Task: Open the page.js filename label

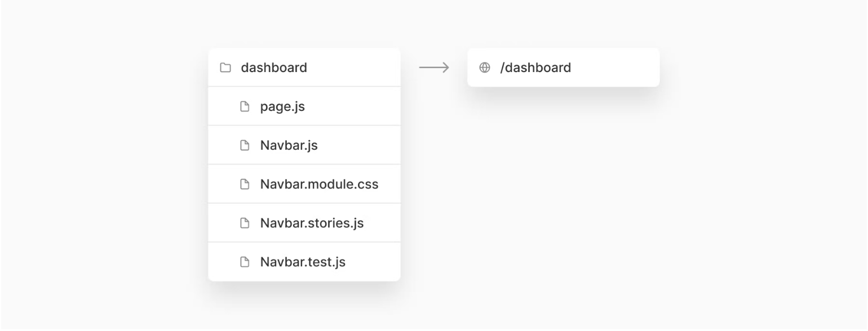Action: [x=282, y=106]
